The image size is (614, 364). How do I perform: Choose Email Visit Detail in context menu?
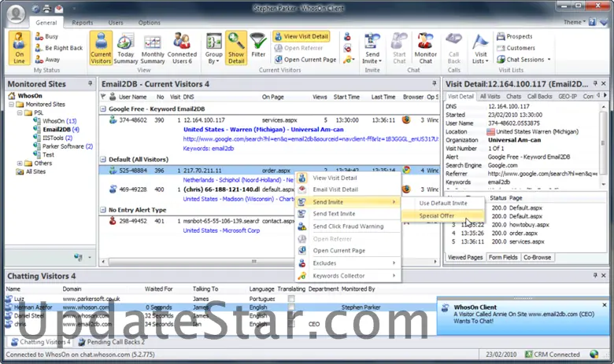348,189
